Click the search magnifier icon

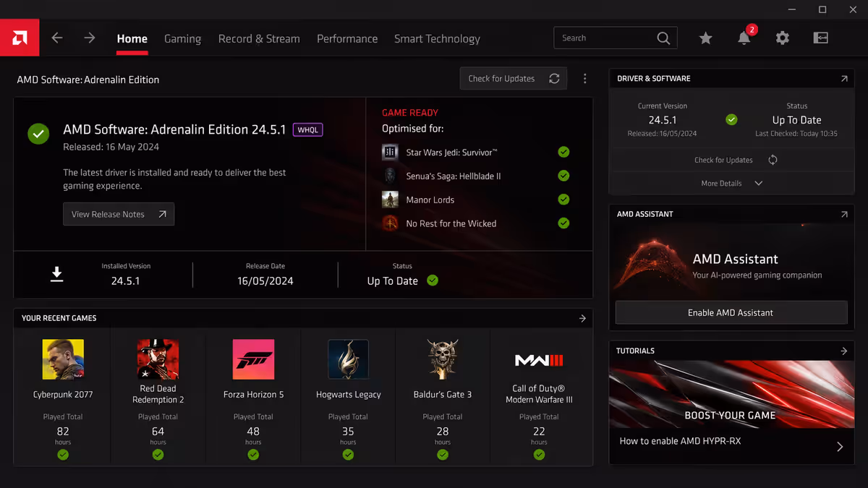663,38
